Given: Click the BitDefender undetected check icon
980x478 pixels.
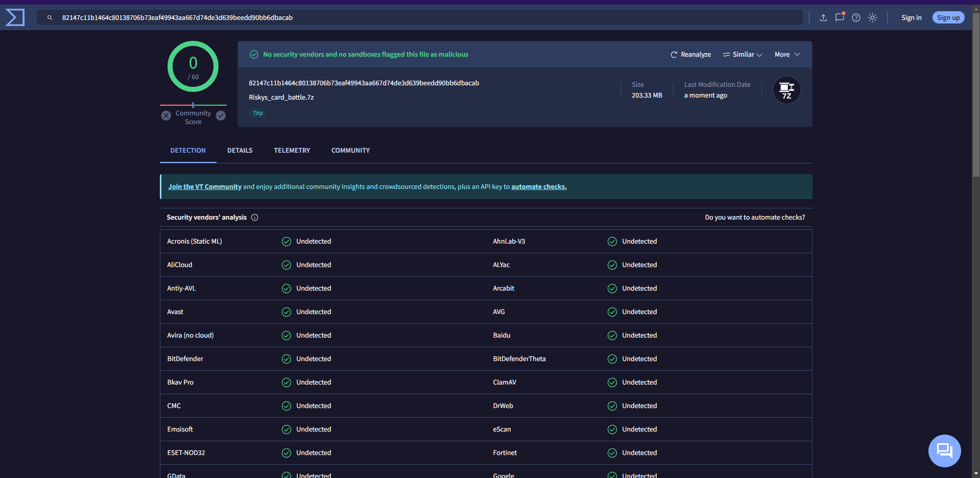Looking at the screenshot, I should tap(286, 359).
